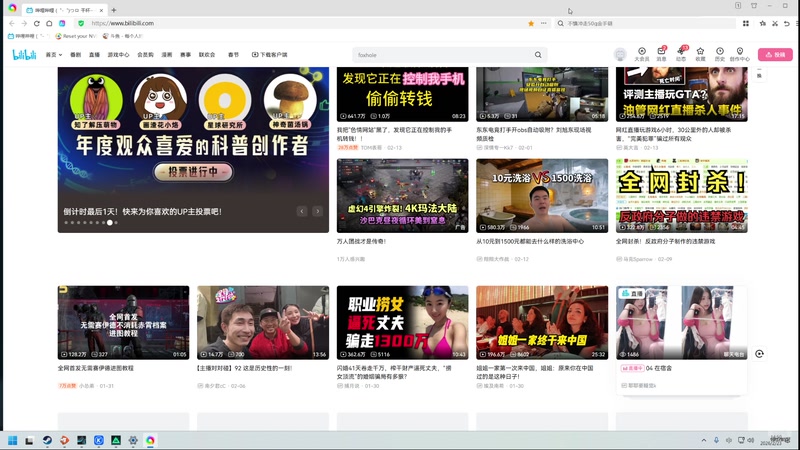Click the green shield security icon
The width and height of the screenshot is (800, 450).
tap(81, 23)
